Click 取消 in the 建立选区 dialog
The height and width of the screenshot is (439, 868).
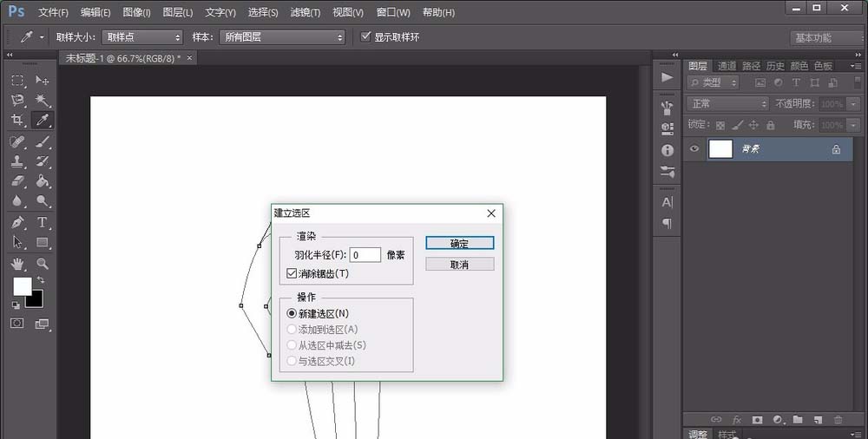pos(459,265)
